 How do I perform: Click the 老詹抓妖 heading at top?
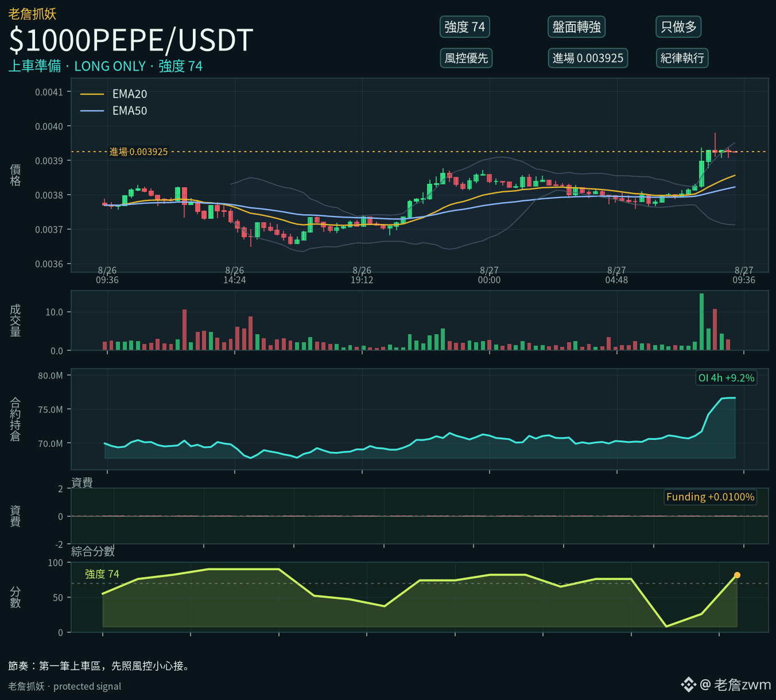coord(32,14)
